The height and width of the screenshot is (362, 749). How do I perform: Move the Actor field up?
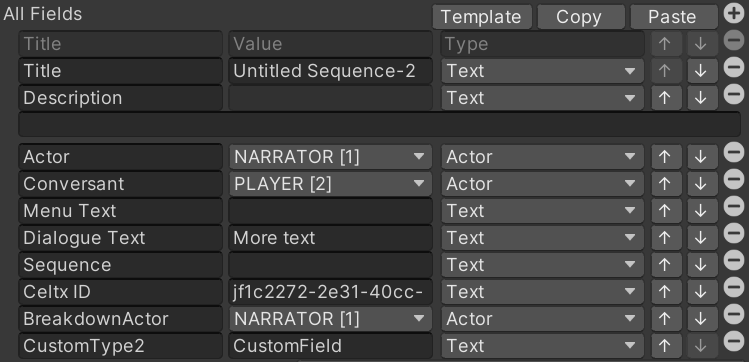point(665,157)
